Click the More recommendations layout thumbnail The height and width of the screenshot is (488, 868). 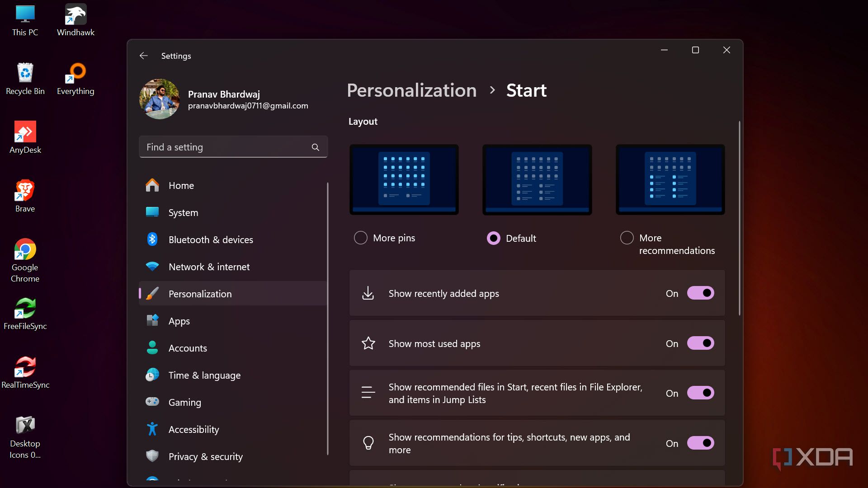click(670, 179)
